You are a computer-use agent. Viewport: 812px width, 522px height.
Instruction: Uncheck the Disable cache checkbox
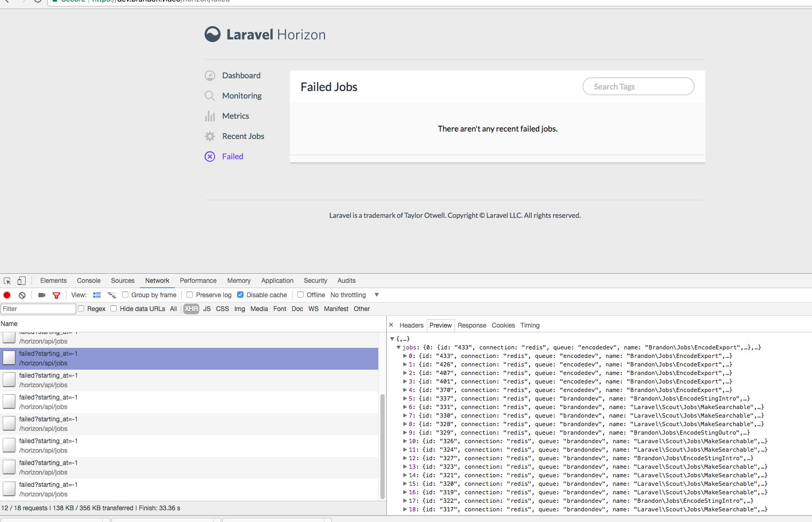[240, 295]
